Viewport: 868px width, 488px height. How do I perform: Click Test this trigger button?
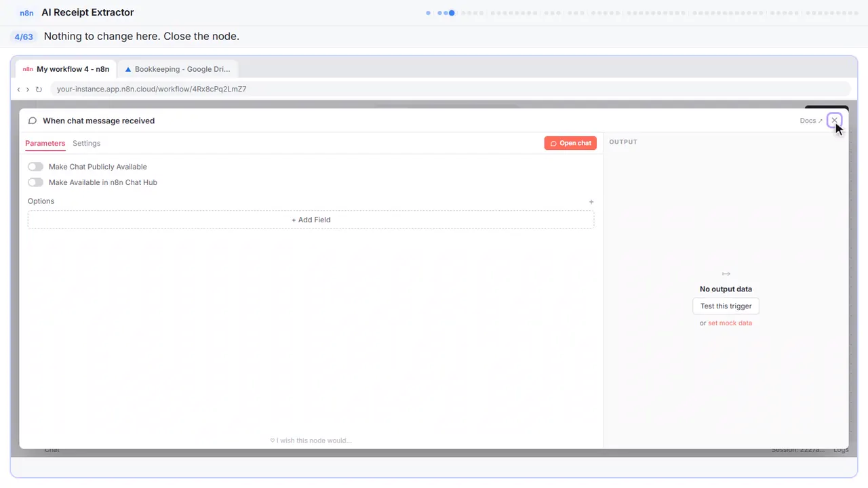[x=726, y=306]
